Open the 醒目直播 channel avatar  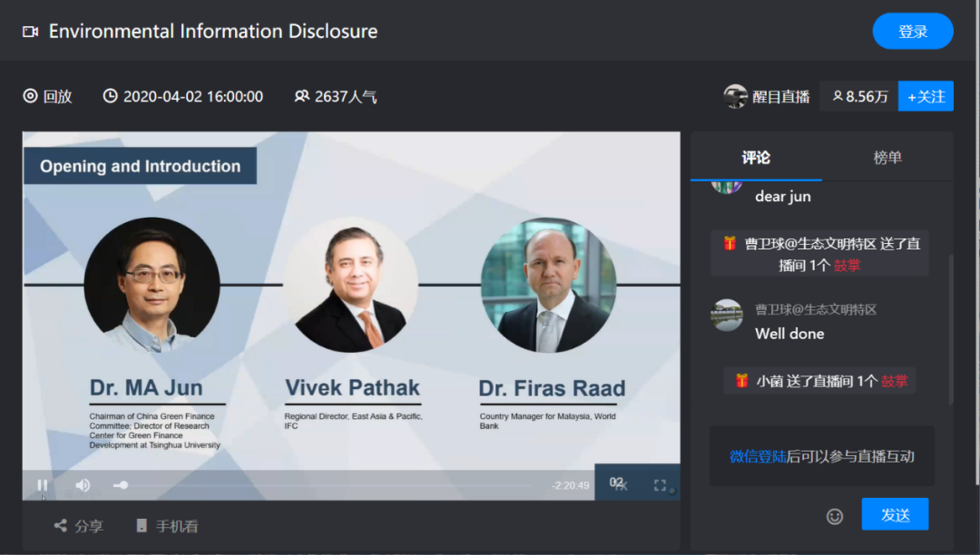tap(736, 96)
